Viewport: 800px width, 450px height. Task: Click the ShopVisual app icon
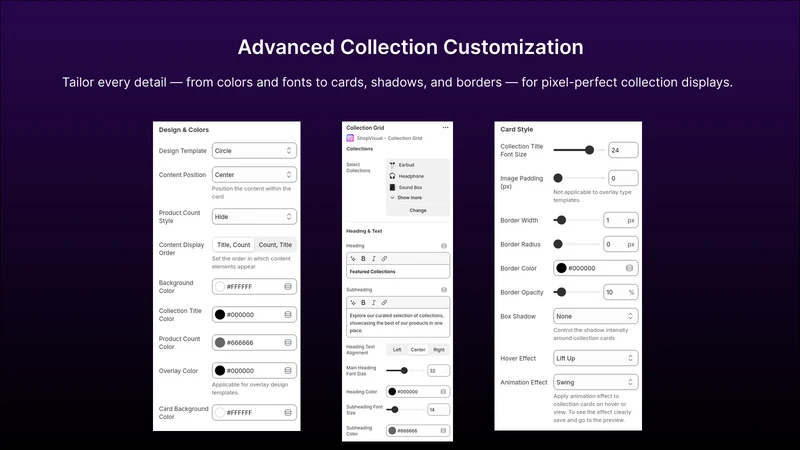[350, 138]
